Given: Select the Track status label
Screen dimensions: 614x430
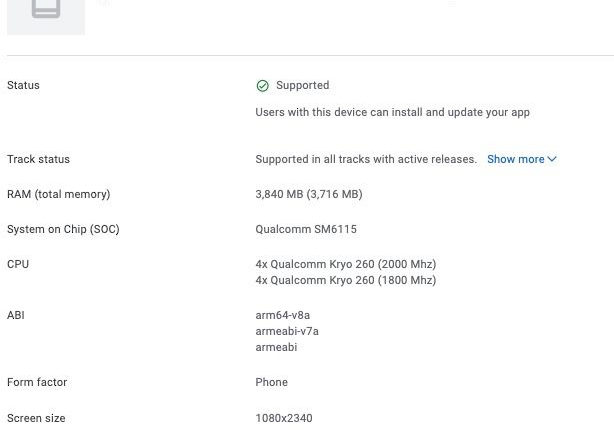Looking at the screenshot, I should (38, 159).
